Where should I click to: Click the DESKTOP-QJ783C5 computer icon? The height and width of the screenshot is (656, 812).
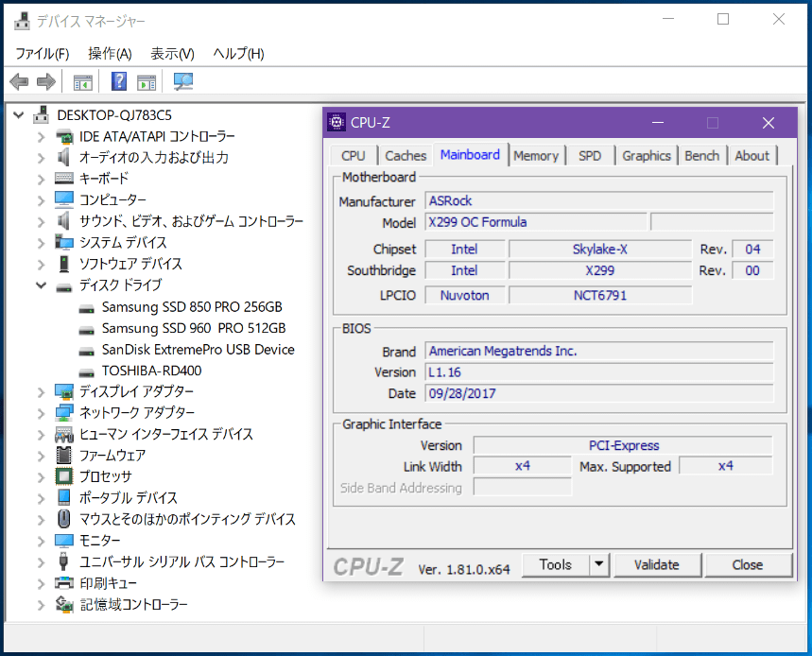pos(42,115)
